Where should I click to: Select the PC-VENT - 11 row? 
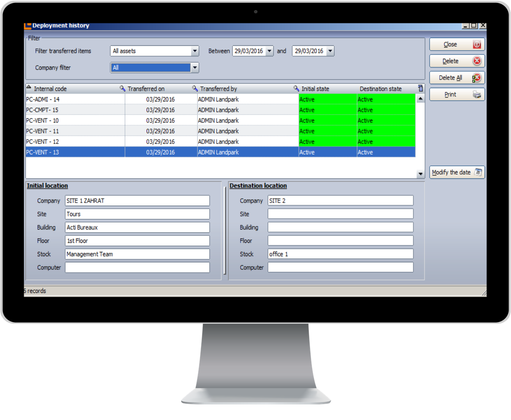pos(220,131)
